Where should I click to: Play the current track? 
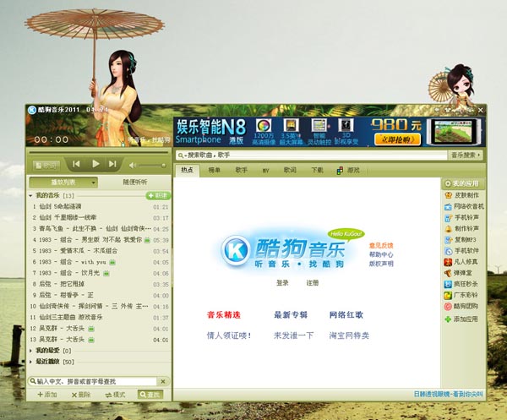95,164
